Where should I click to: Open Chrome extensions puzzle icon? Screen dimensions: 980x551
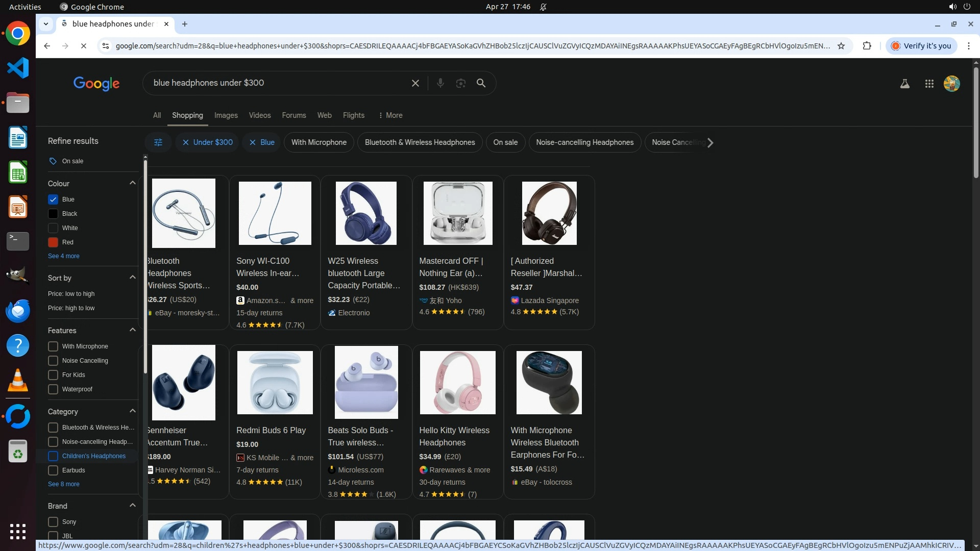tap(867, 46)
